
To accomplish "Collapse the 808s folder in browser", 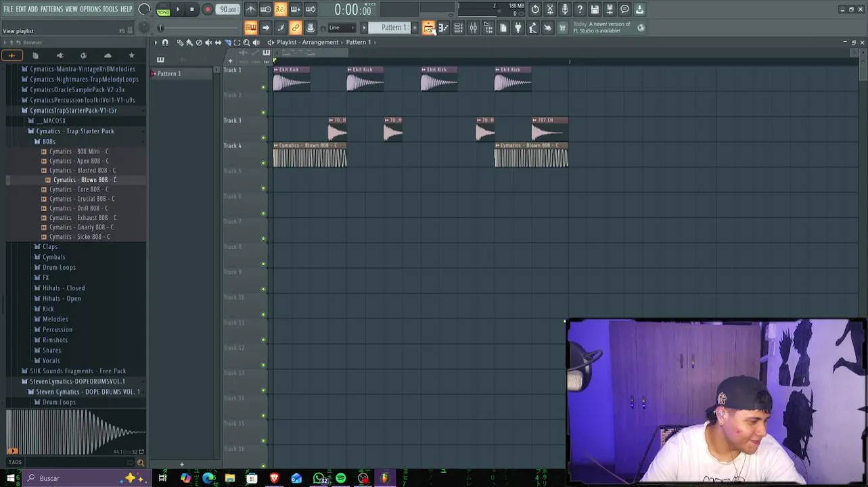I will click(x=49, y=141).
